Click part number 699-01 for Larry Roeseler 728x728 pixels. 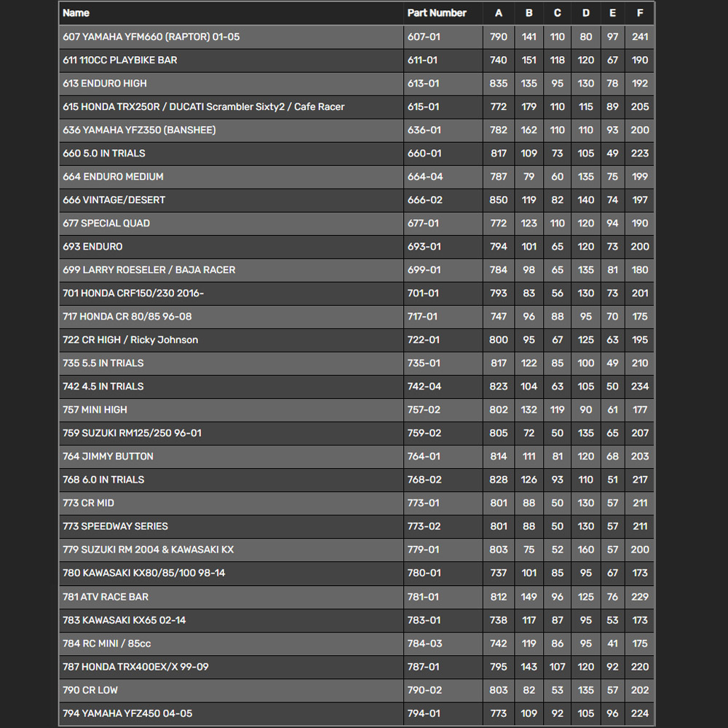424,269
